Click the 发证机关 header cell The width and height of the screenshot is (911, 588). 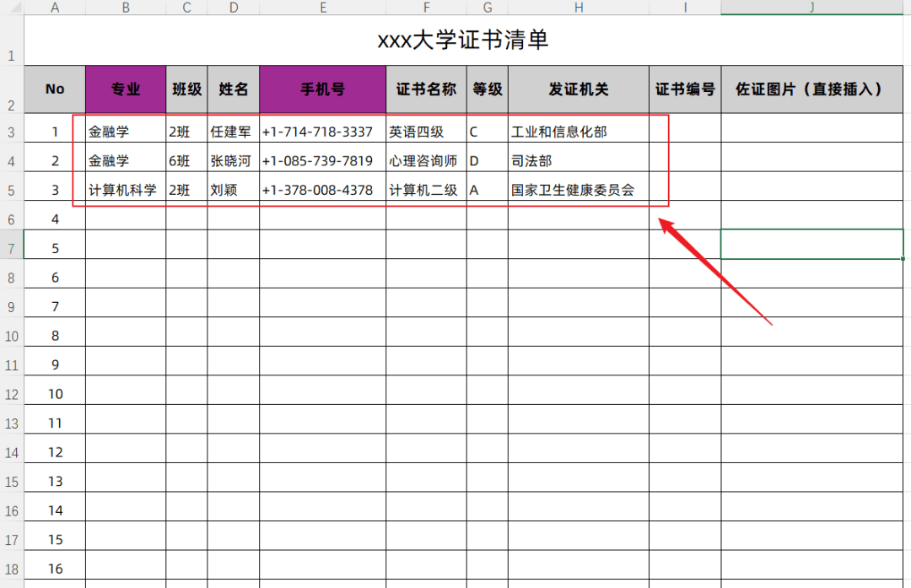(578, 89)
